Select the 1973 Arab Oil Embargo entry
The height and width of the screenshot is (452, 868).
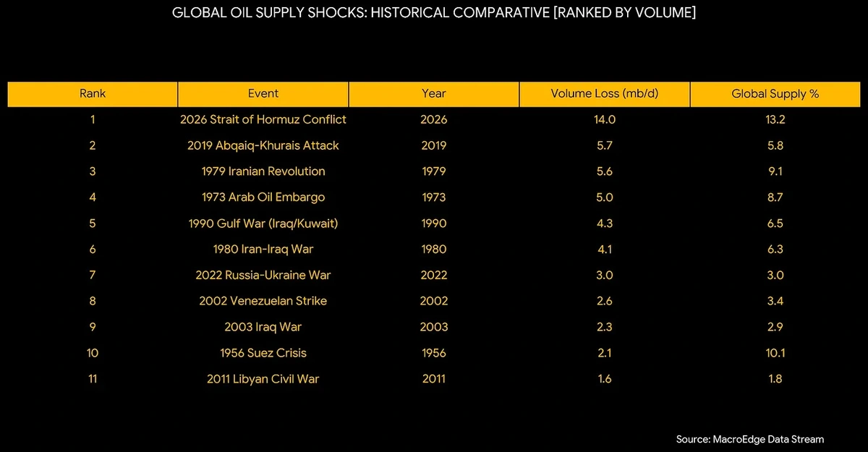(263, 197)
